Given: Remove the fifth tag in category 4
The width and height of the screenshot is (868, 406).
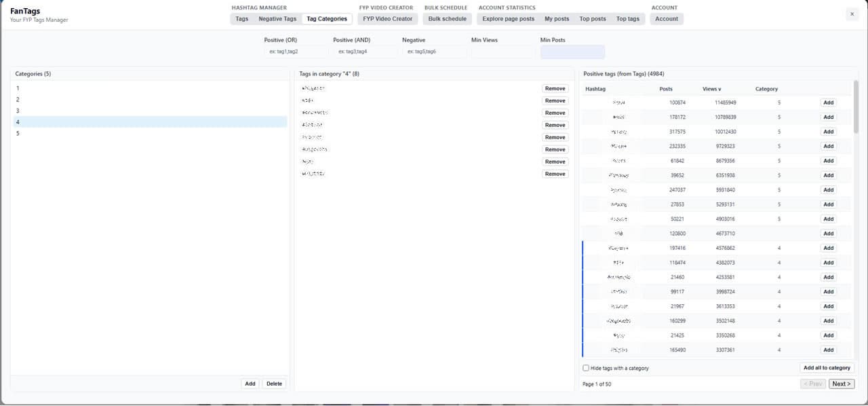Looking at the screenshot, I should tap(555, 137).
